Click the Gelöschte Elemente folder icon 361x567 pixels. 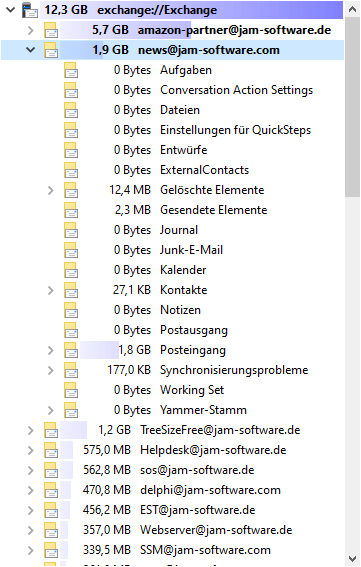click(x=71, y=190)
